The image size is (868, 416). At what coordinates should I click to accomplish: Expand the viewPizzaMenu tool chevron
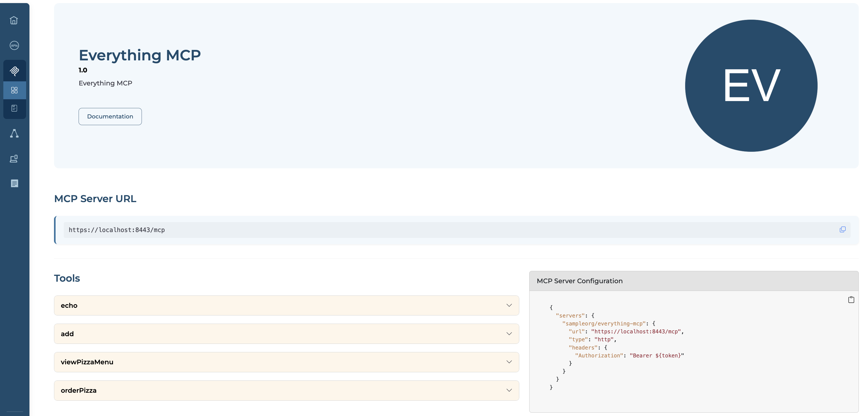509,362
